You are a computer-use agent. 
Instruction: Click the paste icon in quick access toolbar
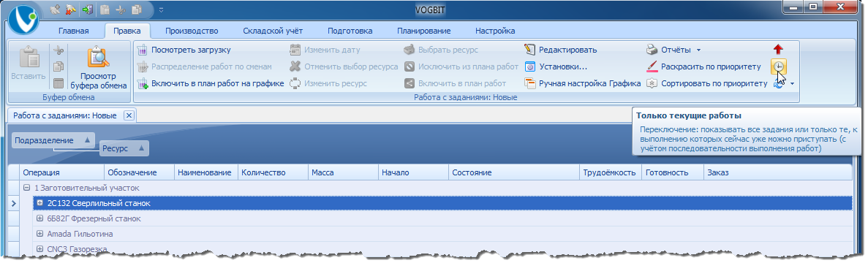click(105, 9)
